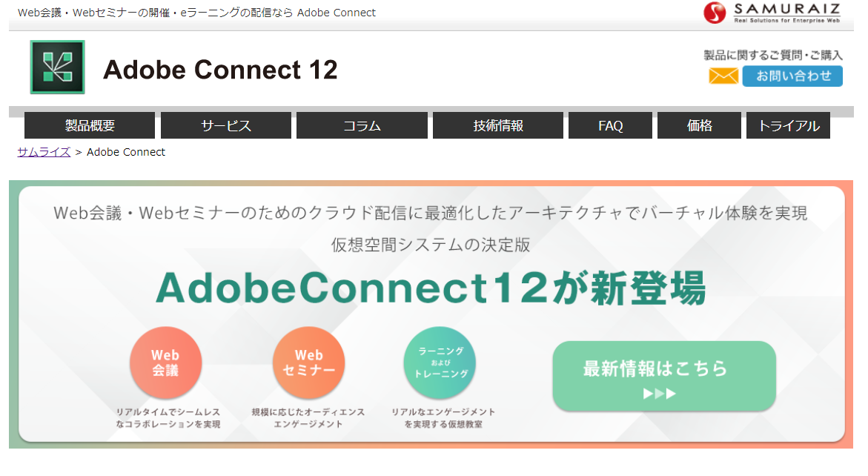Click the お問い合わせ contact button
Viewport: 868px width, 476px height.
coord(792,76)
